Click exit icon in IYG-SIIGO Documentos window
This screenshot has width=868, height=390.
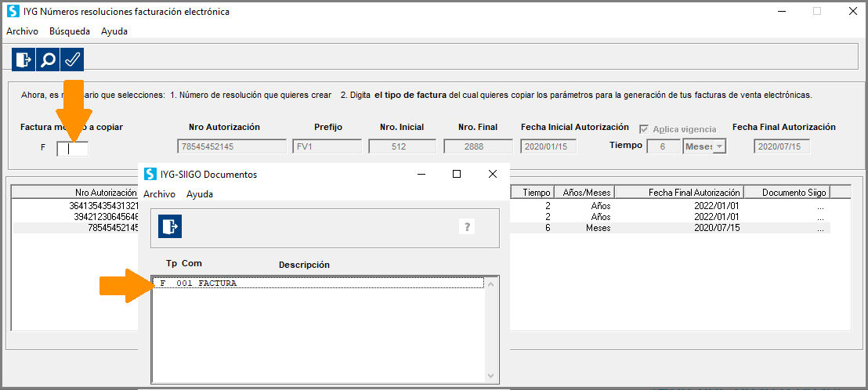coord(170,226)
